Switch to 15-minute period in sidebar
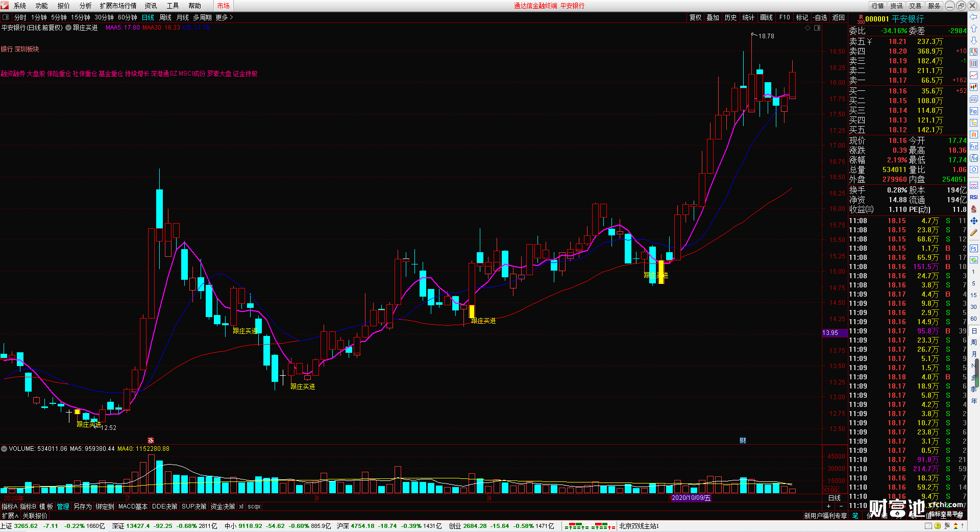 tap(974, 295)
